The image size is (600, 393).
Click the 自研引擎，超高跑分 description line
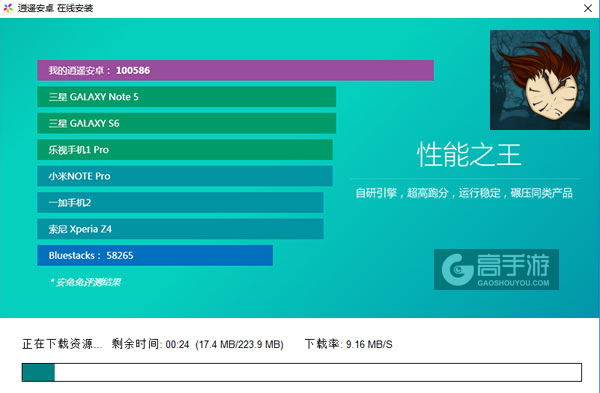[464, 193]
